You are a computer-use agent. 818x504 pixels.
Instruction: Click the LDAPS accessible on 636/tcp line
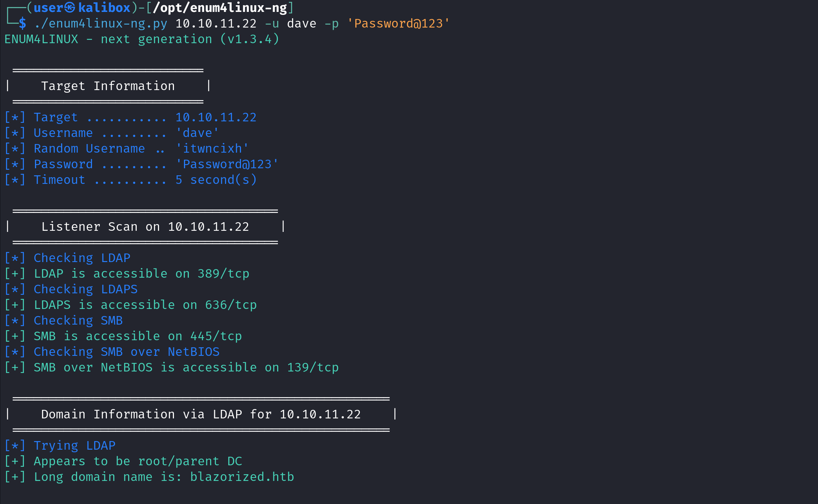point(145,305)
